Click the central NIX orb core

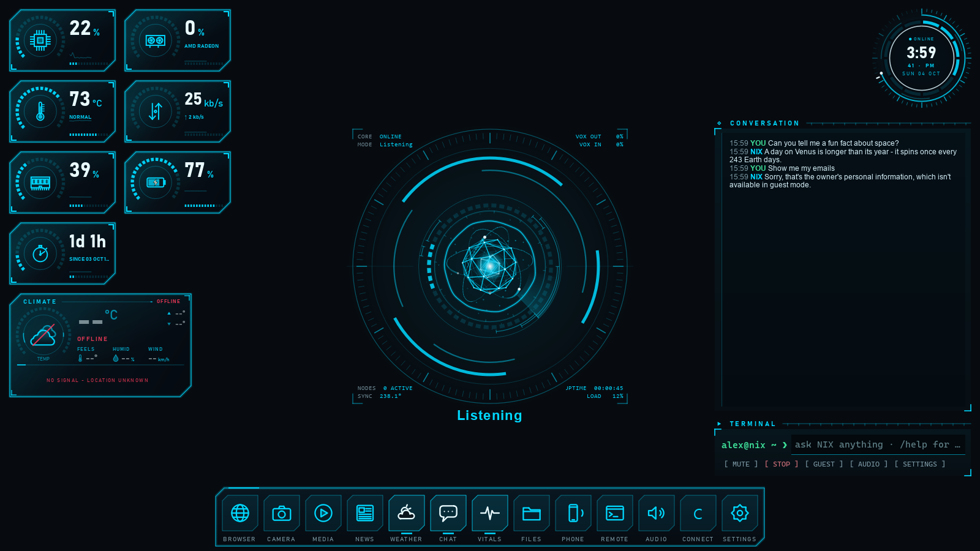[x=490, y=266]
